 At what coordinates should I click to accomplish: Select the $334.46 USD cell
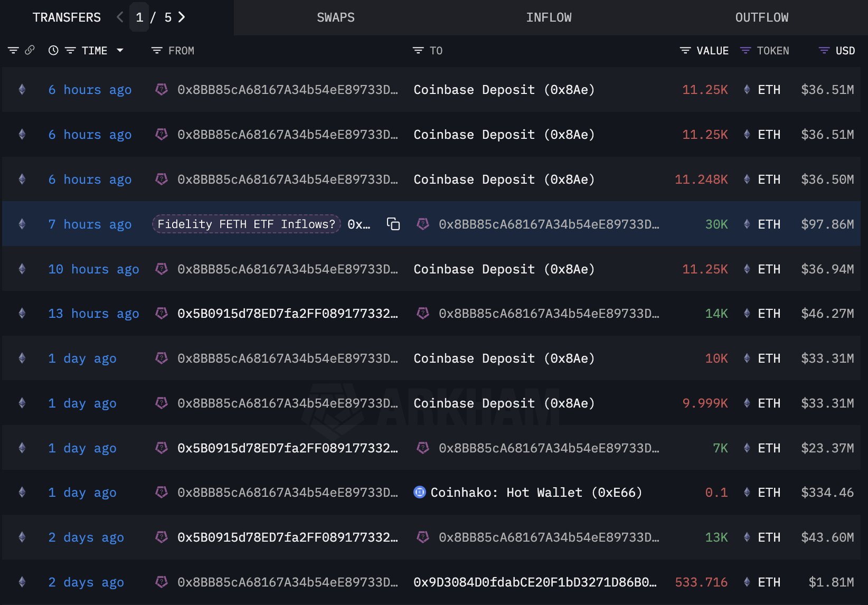827,493
